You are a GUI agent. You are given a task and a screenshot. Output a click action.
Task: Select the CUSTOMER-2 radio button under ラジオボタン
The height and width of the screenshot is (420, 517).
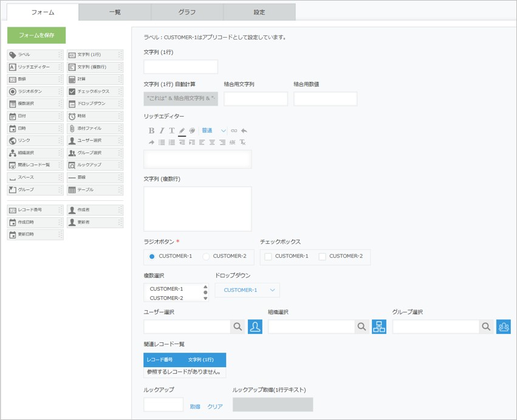coord(206,257)
